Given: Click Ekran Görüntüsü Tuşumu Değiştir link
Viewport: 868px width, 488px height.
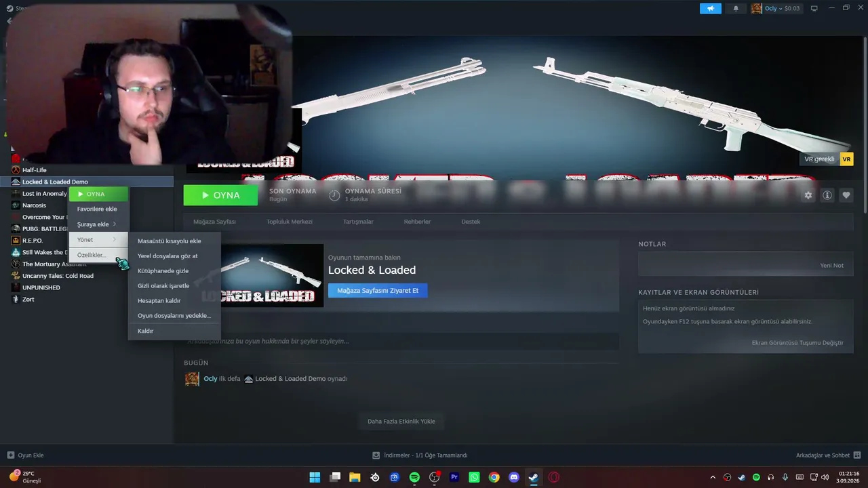Looking at the screenshot, I should (x=797, y=343).
